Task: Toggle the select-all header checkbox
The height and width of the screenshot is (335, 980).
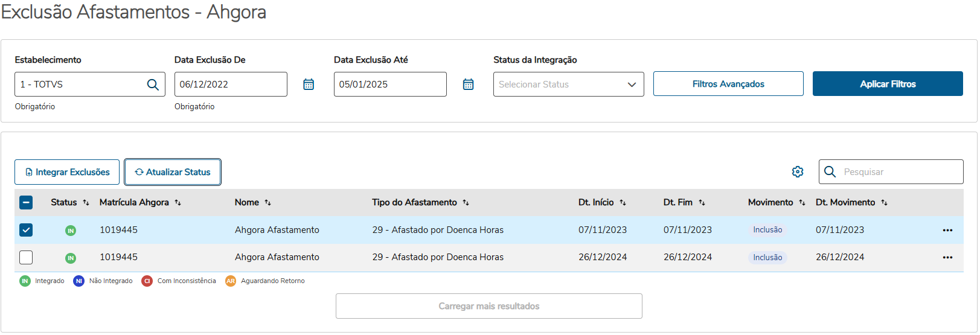Action: pyautogui.click(x=26, y=203)
